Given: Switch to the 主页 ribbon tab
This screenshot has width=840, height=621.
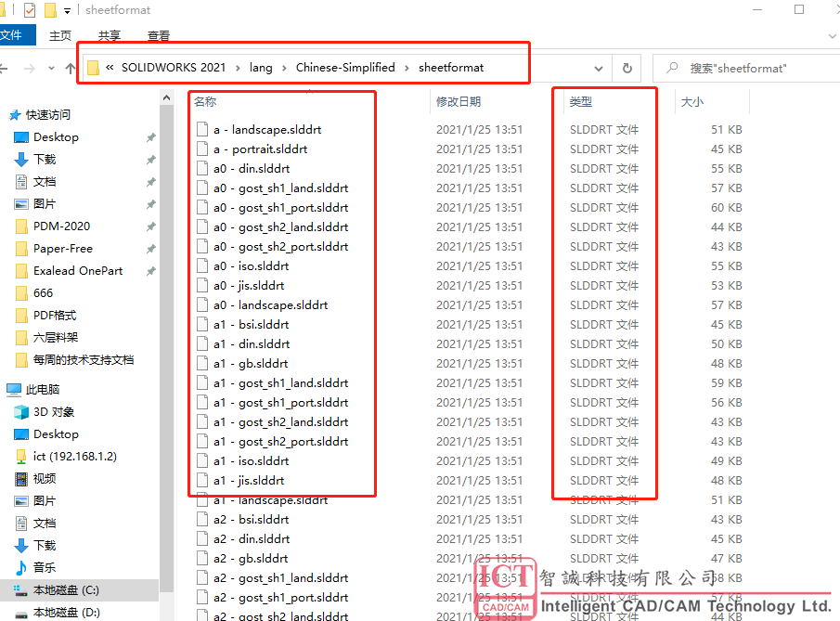Looking at the screenshot, I should (60, 36).
